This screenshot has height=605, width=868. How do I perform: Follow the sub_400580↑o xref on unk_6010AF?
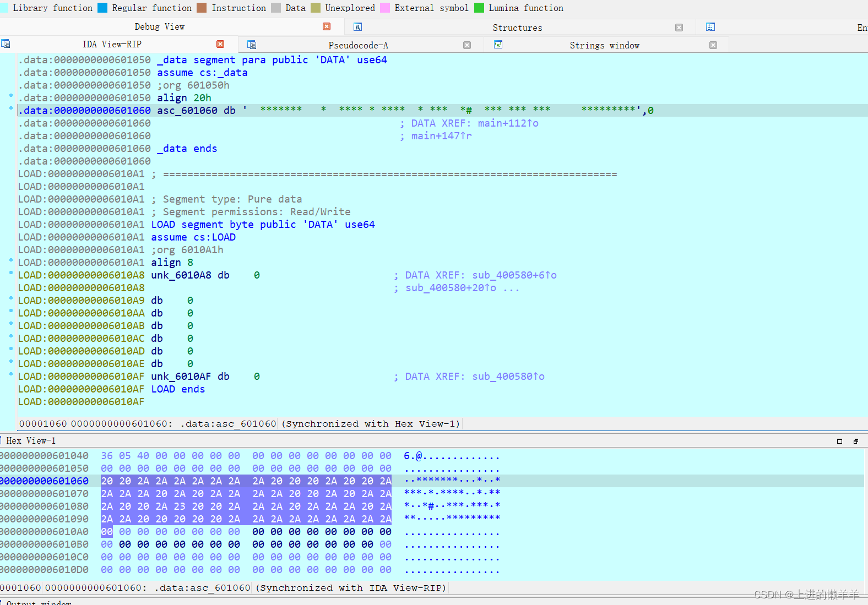(x=508, y=377)
